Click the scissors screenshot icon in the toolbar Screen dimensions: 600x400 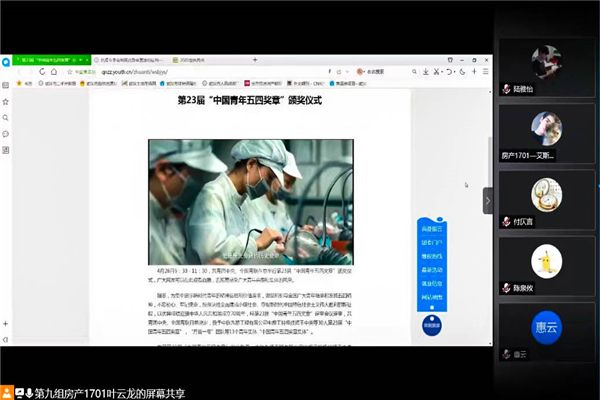pyautogui.click(x=436, y=72)
